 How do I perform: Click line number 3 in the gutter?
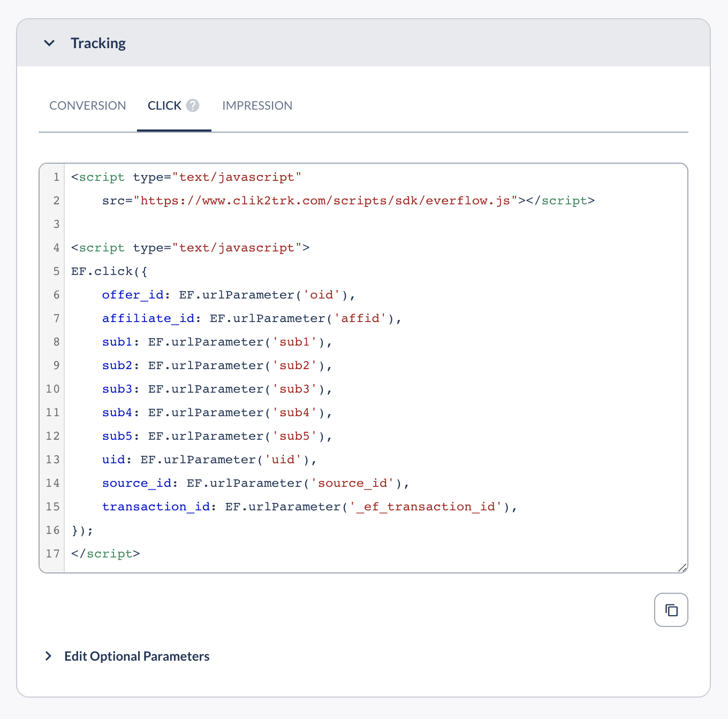click(x=56, y=224)
